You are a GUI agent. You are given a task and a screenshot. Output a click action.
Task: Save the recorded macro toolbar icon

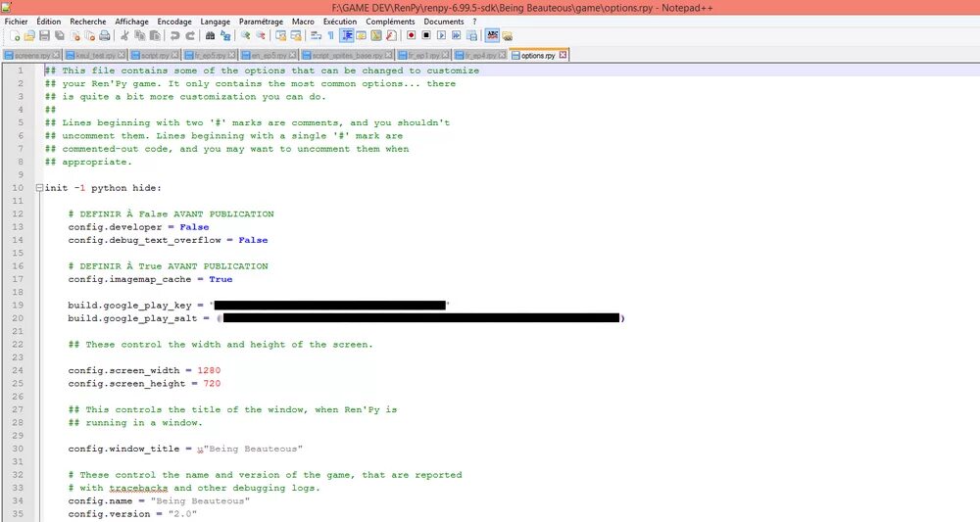(x=472, y=35)
